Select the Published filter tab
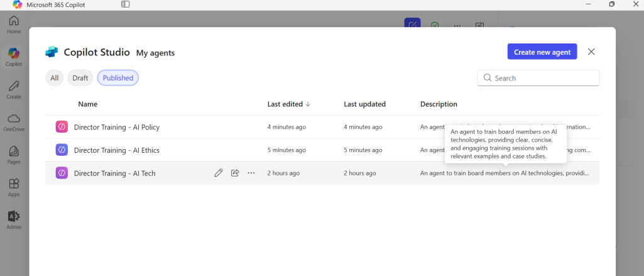644x276 pixels. click(118, 78)
